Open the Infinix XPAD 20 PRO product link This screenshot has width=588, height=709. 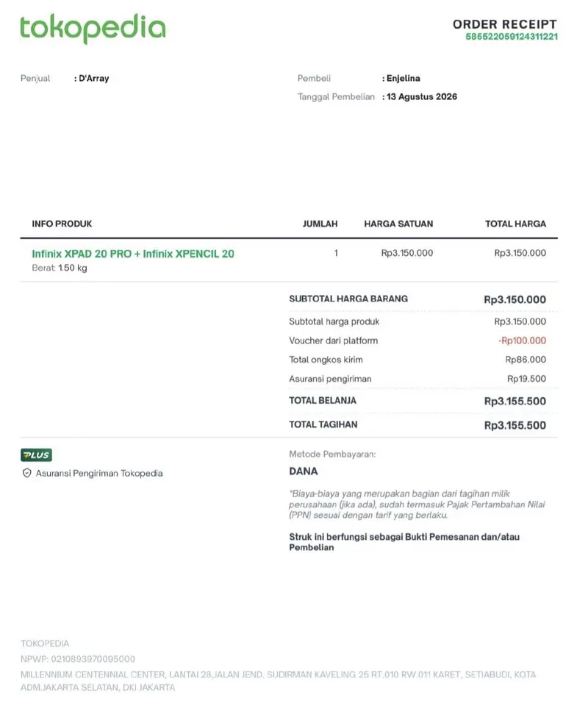coord(133,254)
